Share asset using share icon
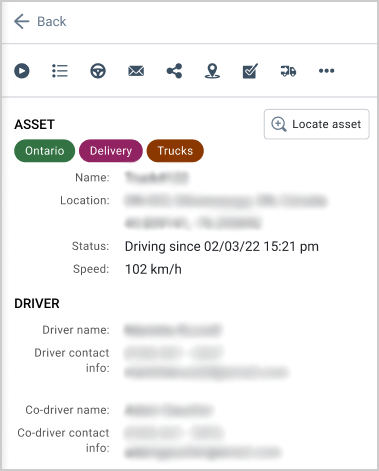 pyautogui.click(x=174, y=71)
